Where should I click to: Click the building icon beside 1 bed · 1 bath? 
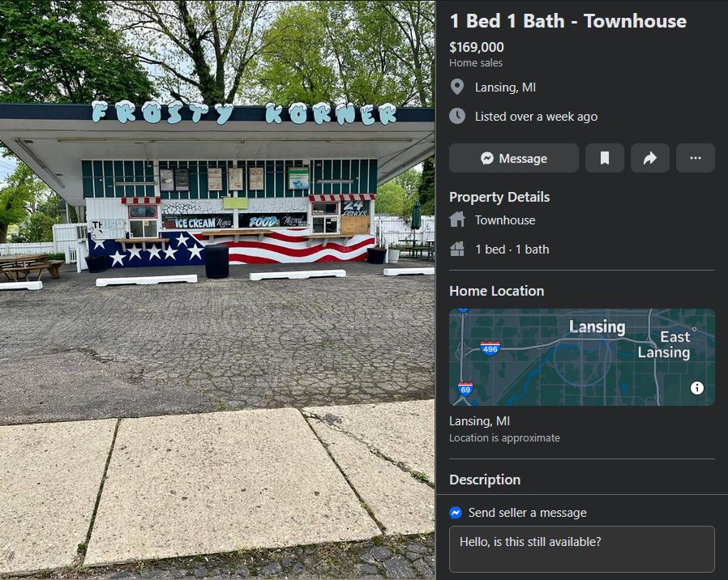457,249
